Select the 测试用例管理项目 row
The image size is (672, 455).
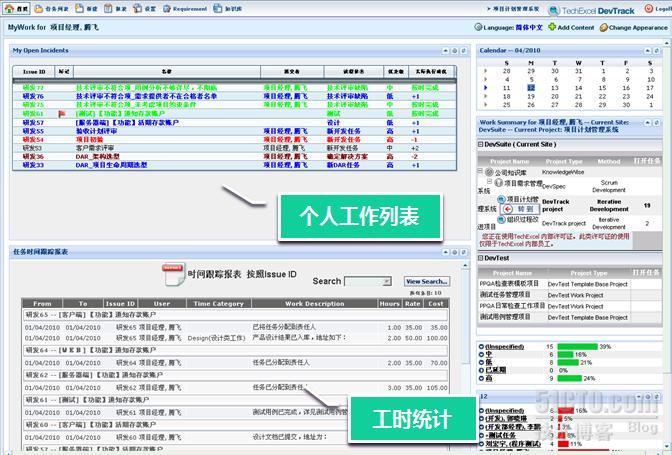pos(570,317)
